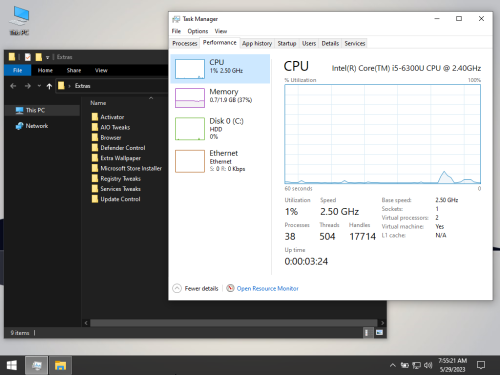Viewport: 500px width, 375px height.
Task: Open the volume control in tray
Action: [x=428, y=365]
